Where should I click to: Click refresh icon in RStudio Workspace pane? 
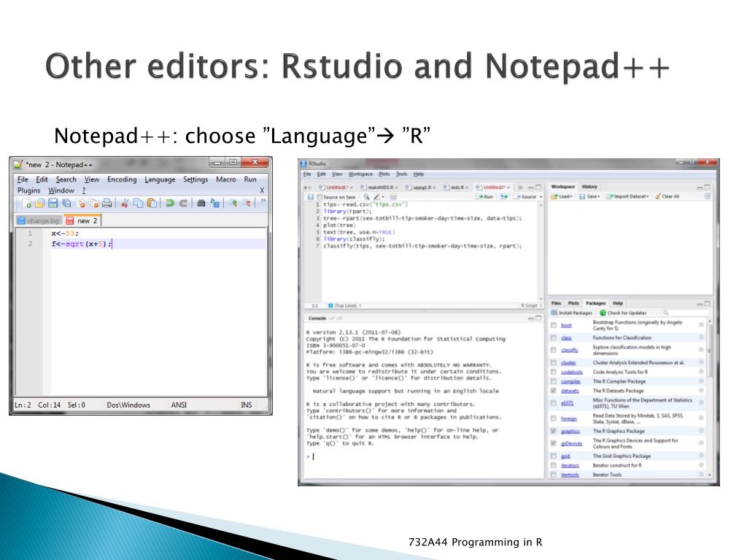[708, 196]
